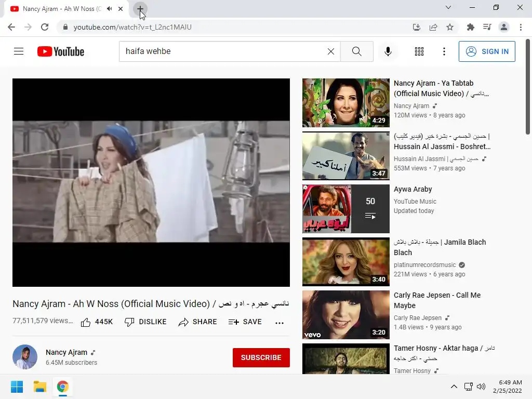Viewport: 532px width, 399px height.
Task: Open Chrome three-dot menu
Action: coord(521,27)
